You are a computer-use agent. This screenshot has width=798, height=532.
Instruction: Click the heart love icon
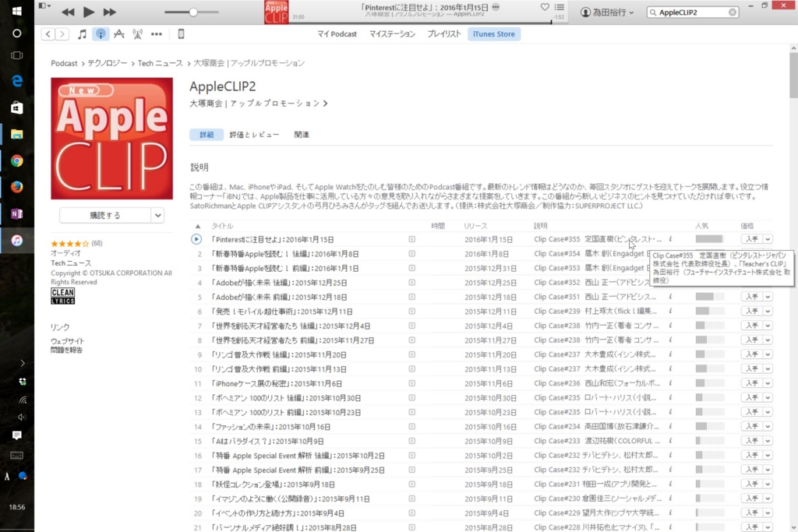pyautogui.click(x=545, y=7)
